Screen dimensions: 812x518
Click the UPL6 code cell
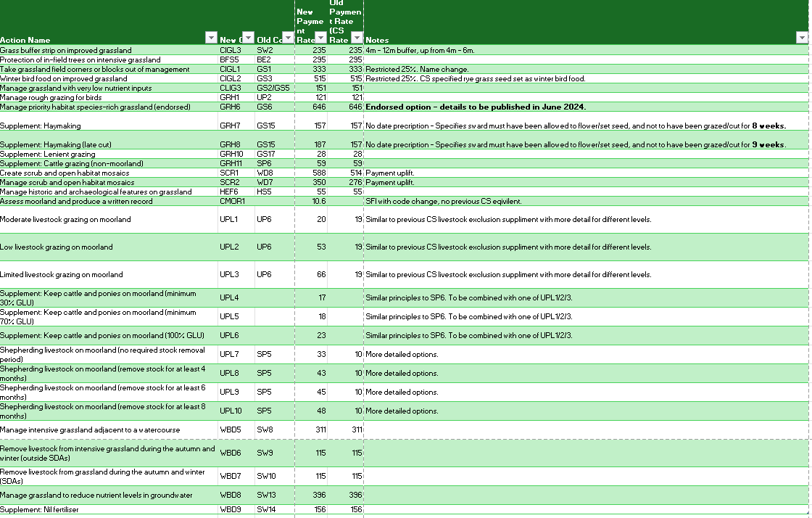pyautogui.click(x=236, y=336)
